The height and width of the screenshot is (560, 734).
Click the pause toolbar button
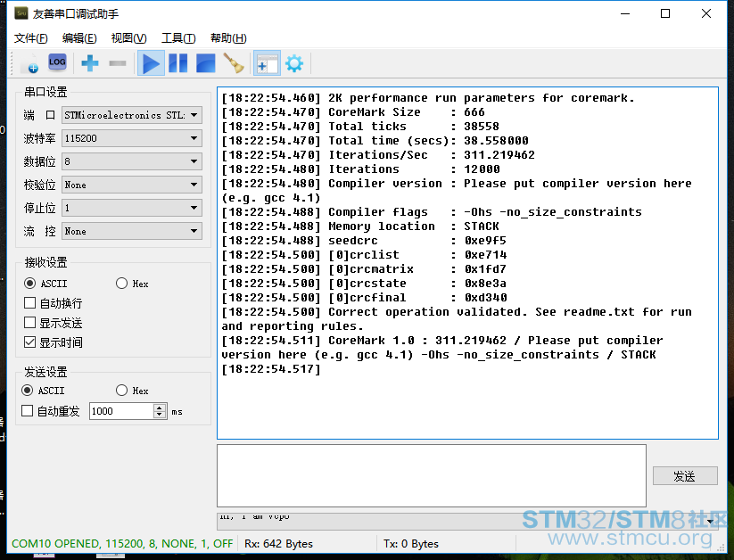point(177,63)
